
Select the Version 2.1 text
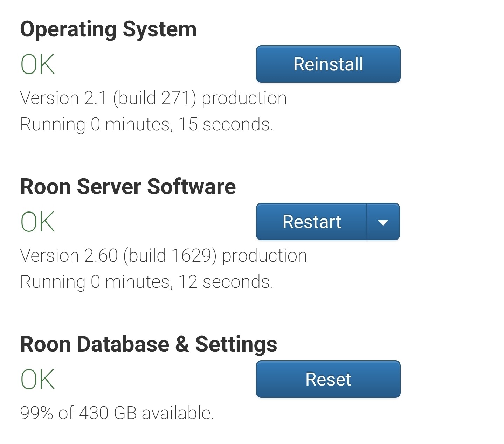click(63, 98)
